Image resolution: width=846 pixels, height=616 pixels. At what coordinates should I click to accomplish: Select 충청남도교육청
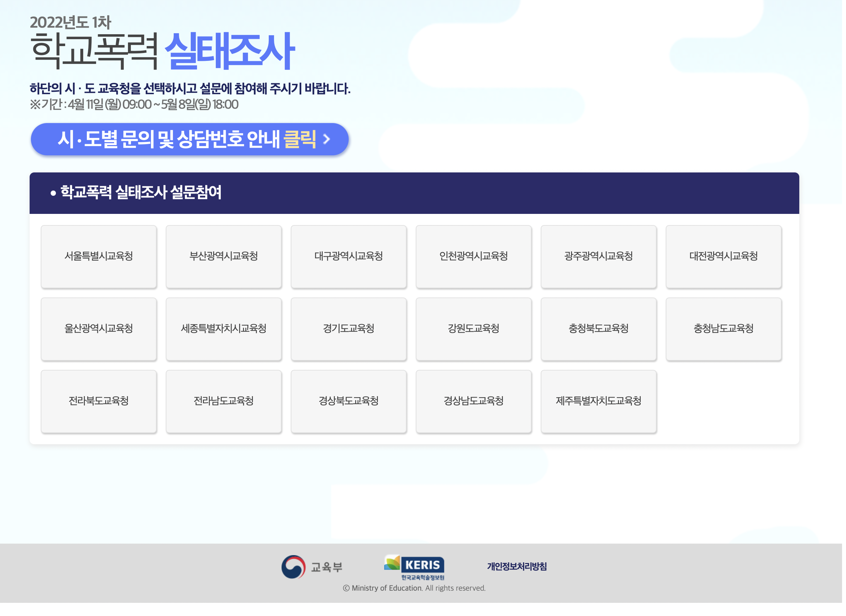point(724,329)
